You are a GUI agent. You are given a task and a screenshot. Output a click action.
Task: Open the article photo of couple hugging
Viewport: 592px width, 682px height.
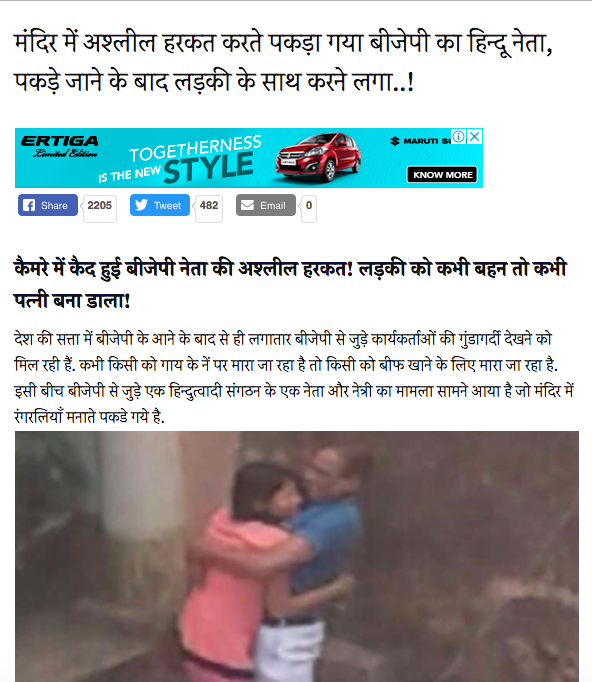click(297, 556)
